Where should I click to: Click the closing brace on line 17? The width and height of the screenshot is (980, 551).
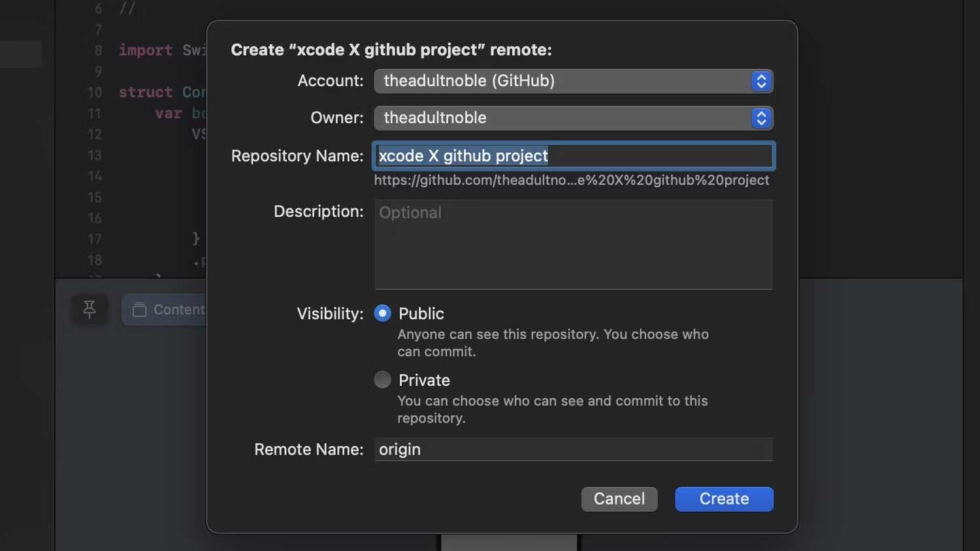point(196,239)
